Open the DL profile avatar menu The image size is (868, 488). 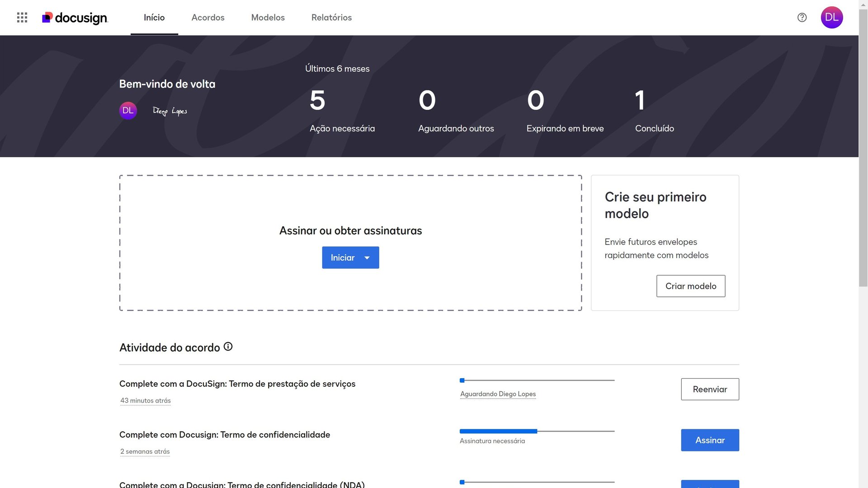(x=831, y=18)
